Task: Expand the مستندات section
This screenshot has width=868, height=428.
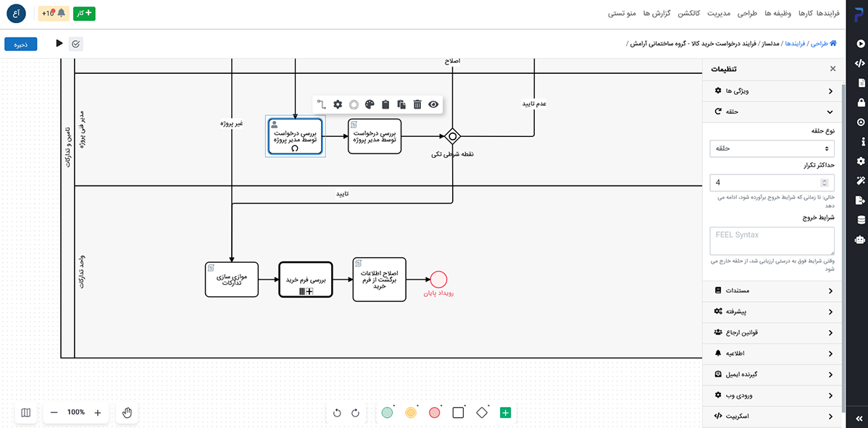Action: (x=772, y=290)
